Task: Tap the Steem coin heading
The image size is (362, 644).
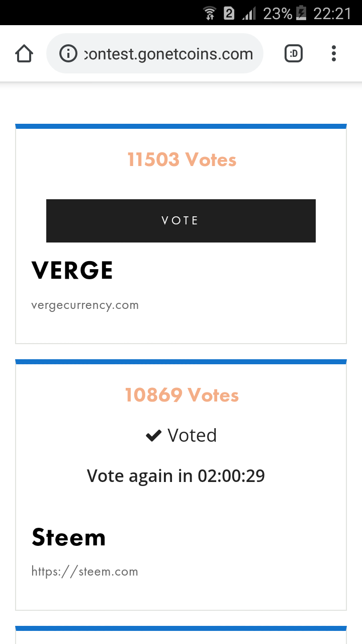Action: point(69,537)
